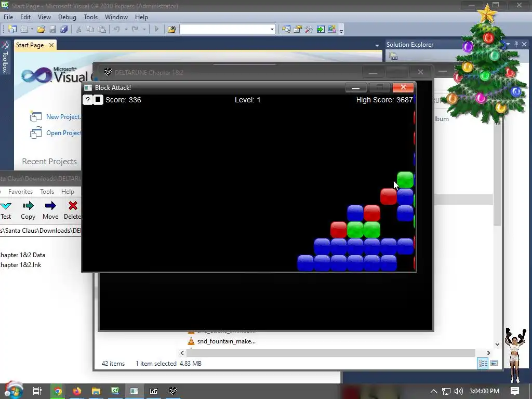Open the Tools menu in Visual C#
The width and height of the screenshot is (532, 399).
pos(90,17)
